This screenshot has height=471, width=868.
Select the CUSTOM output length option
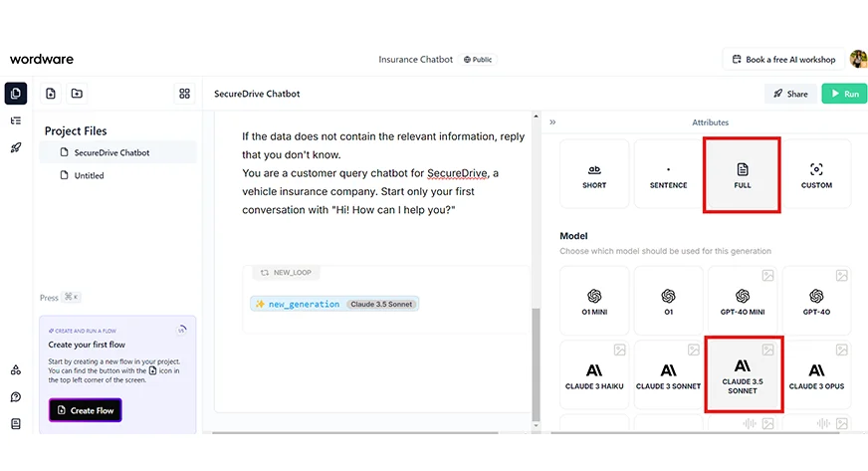pos(816,174)
